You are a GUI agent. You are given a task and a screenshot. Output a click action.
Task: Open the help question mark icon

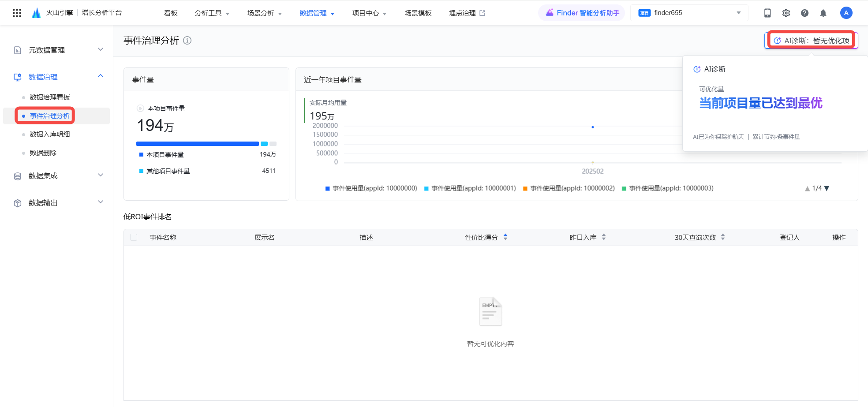(x=804, y=13)
